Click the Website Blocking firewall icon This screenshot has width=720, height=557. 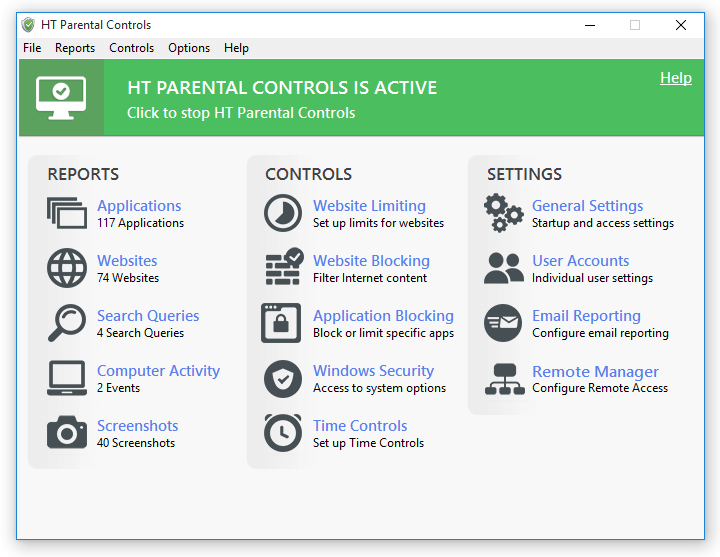click(x=284, y=267)
